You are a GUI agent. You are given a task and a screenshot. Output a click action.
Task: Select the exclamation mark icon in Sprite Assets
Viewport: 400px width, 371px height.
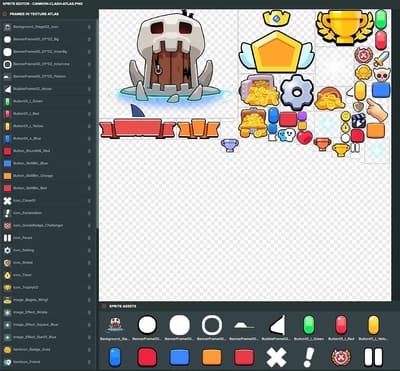click(309, 358)
